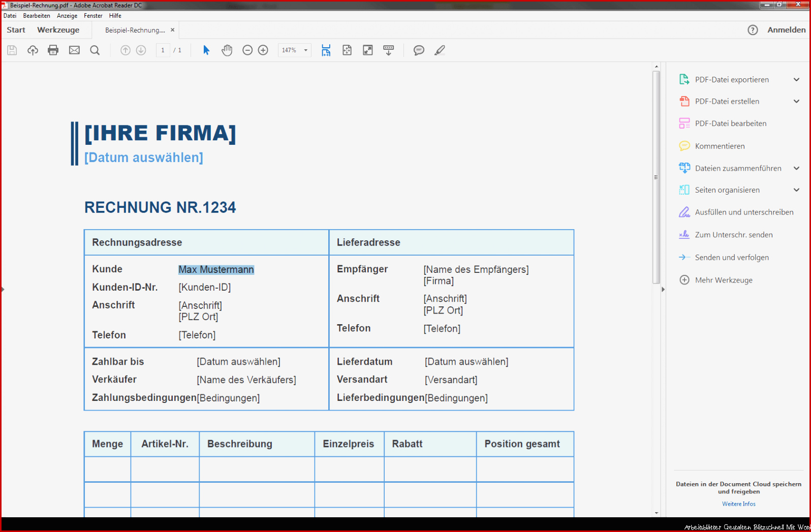Expand PDF-Datei erstellen chevron
811x532 pixels.
[796, 101]
